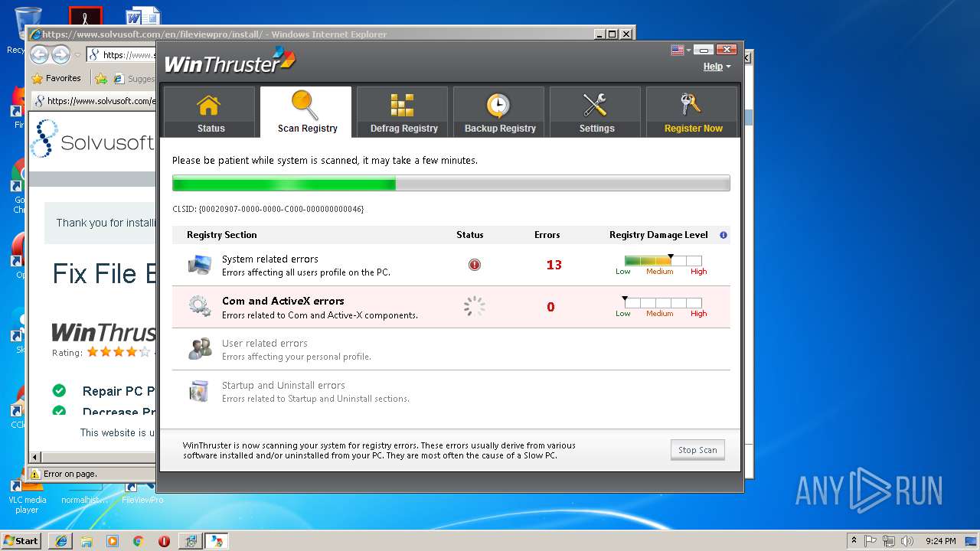Open the IE recent pages dropdown arrow
Image resolution: width=980 pixels, height=551 pixels.
[x=77, y=55]
